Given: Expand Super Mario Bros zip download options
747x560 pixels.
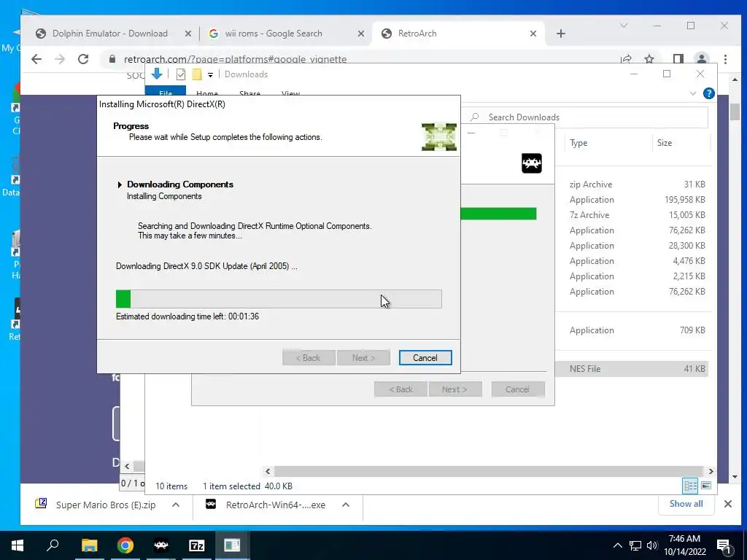Looking at the screenshot, I should [176, 505].
